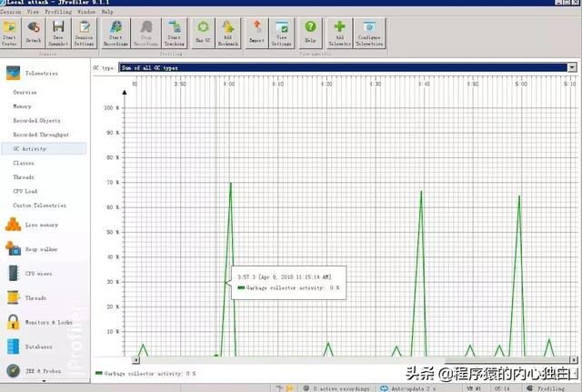Click the active recordings status bar icon
The image size is (582, 392).
[x=306, y=388]
